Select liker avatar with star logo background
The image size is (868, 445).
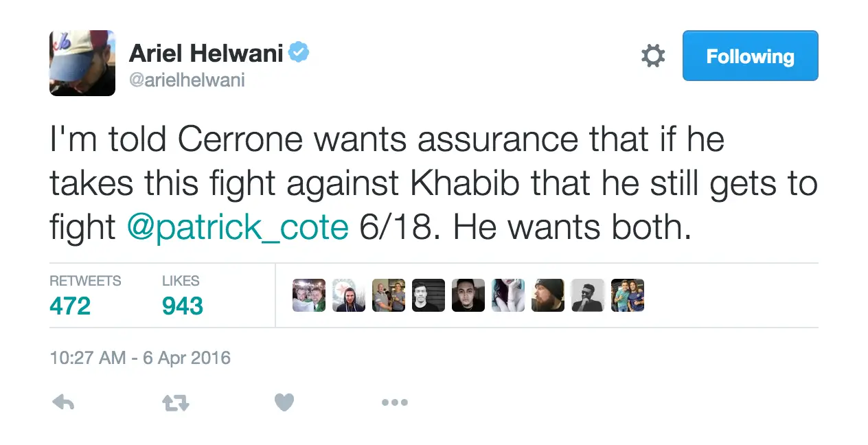tap(349, 295)
